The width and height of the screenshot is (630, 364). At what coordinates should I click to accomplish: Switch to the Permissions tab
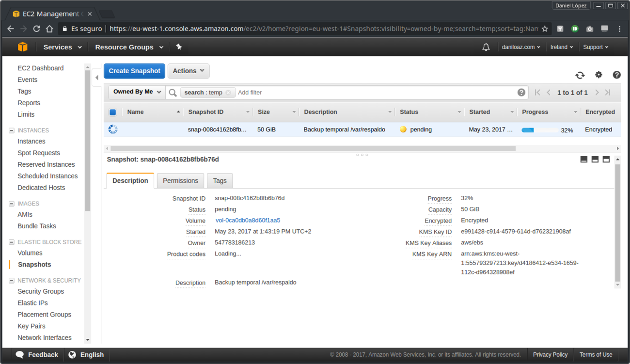tap(180, 181)
